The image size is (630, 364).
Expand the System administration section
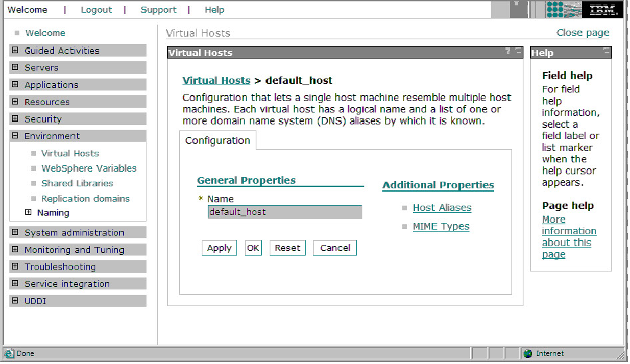click(15, 232)
